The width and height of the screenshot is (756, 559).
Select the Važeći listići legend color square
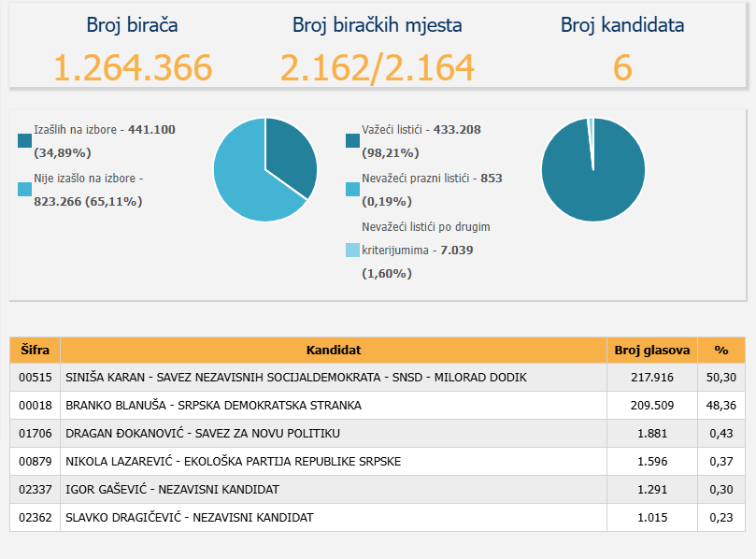pos(352,141)
